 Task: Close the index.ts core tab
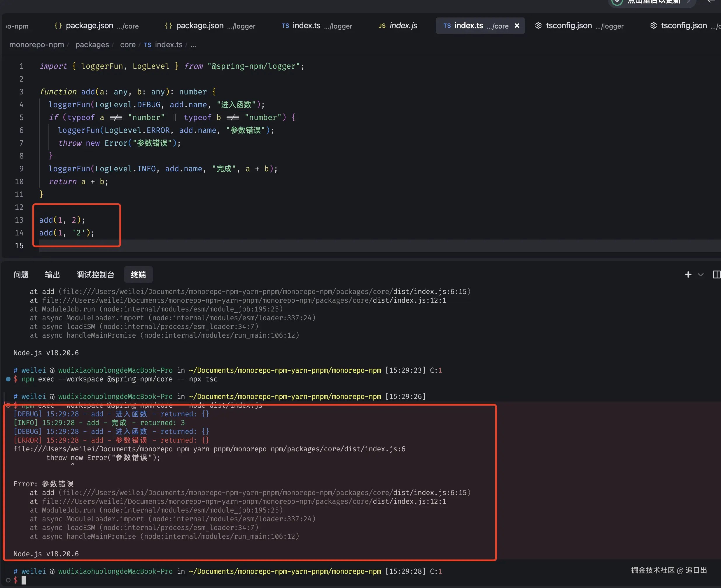(517, 26)
